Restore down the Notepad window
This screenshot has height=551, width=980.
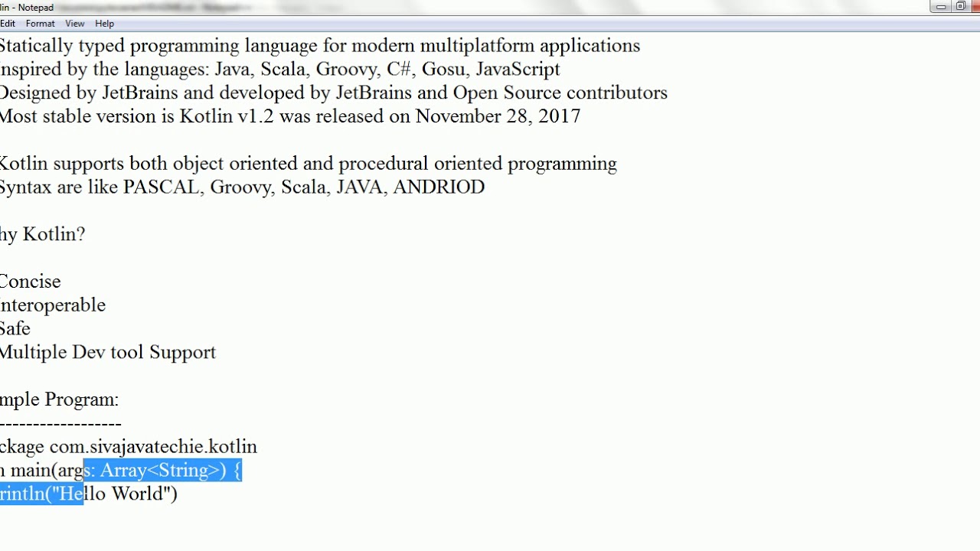(x=961, y=7)
